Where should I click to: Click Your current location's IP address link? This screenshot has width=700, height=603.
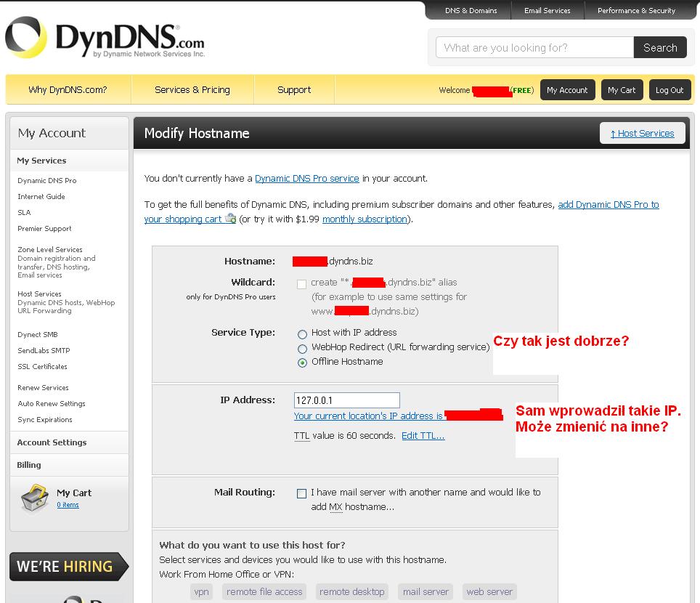click(x=368, y=416)
